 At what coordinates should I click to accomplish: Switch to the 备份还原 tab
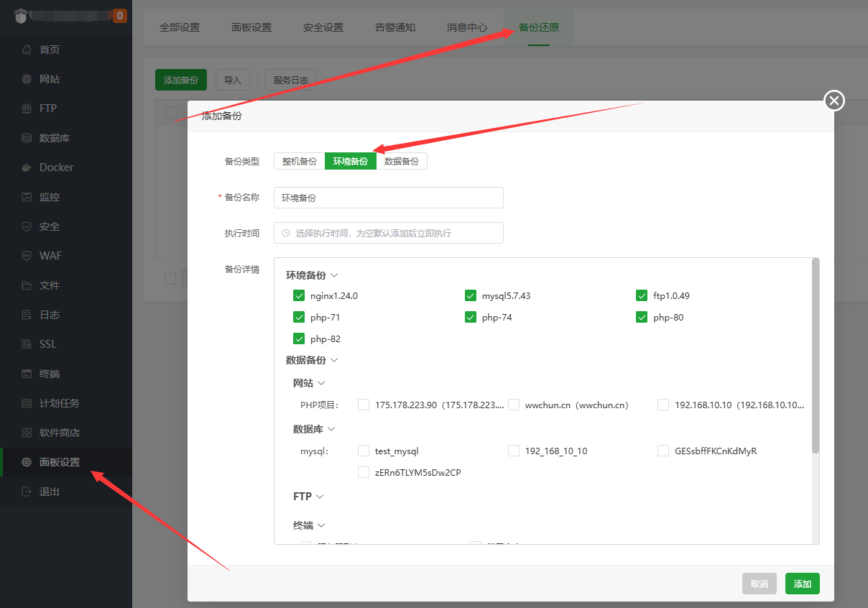[x=539, y=28]
